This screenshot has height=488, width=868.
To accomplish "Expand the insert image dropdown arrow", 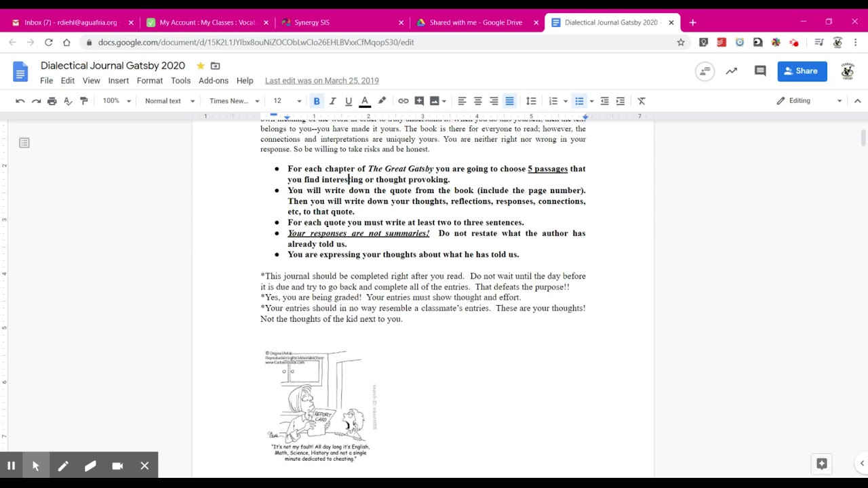I will [x=444, y=101].
